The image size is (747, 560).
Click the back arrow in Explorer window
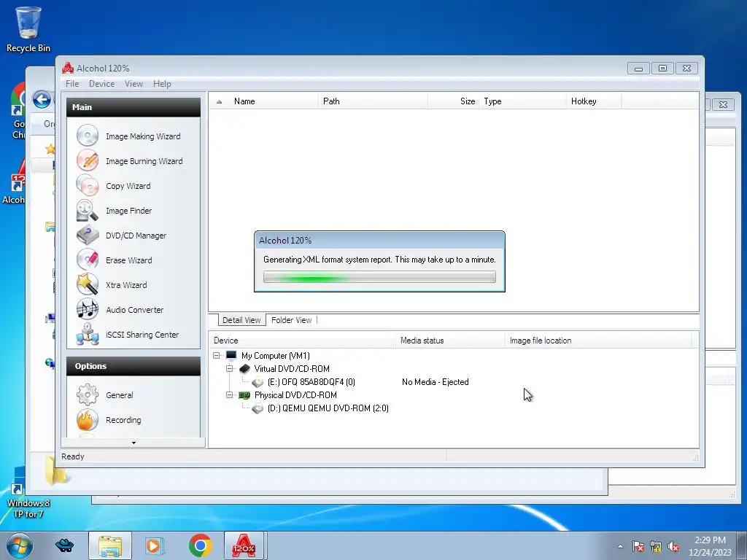tap(42, 99)
